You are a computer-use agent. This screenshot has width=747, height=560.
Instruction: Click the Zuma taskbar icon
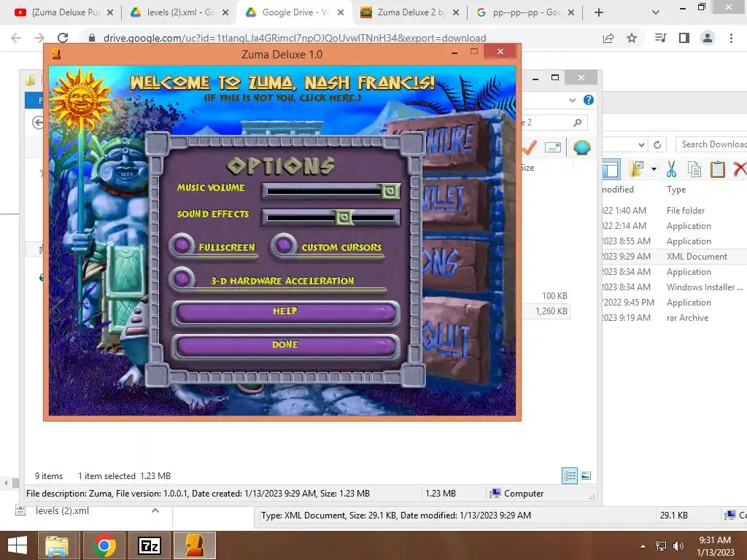click(x=195, y=545)
